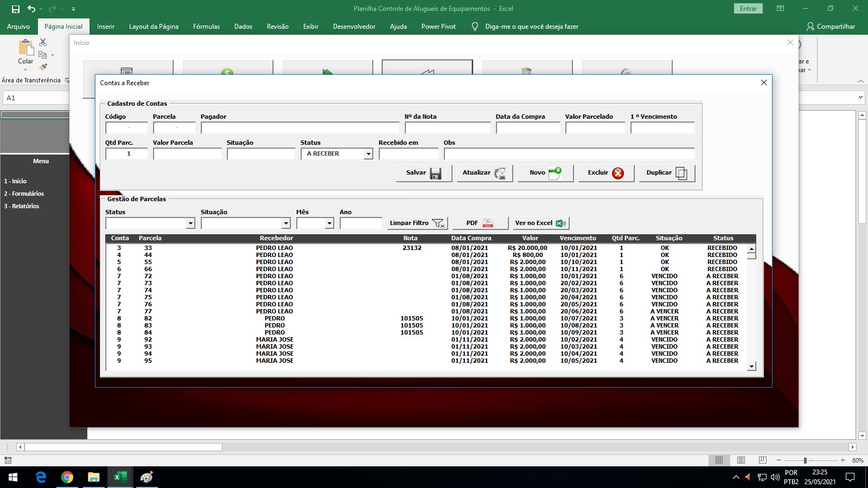Open Chrome from the Windows taskbar

pos(67,477)
